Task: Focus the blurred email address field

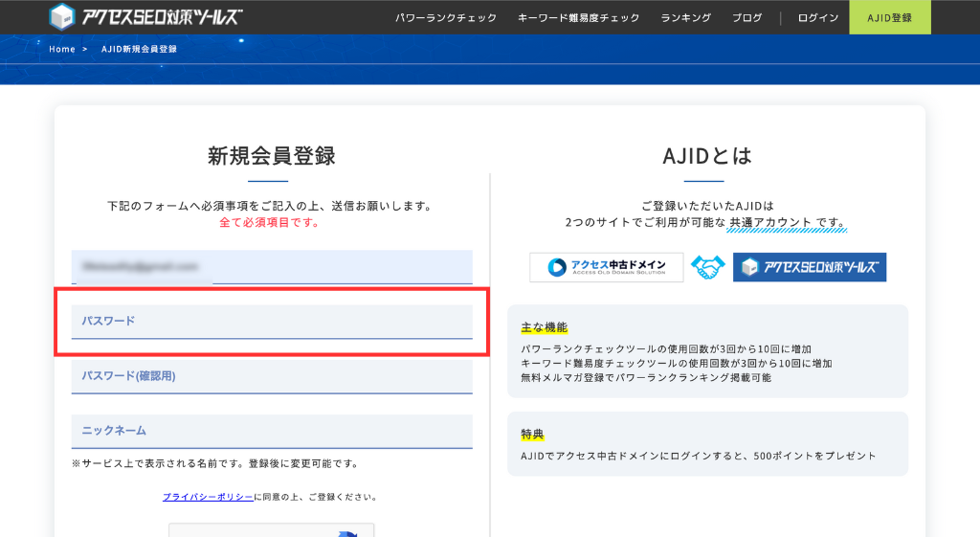Action: click(272, 267)
